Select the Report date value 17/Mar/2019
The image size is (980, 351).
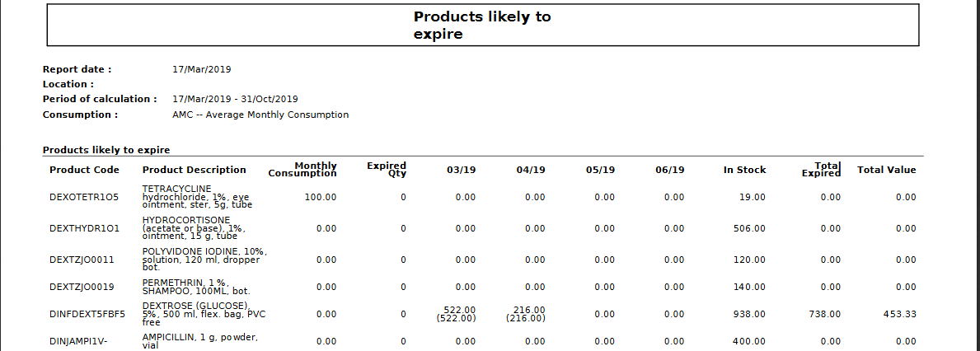point(196,69)
